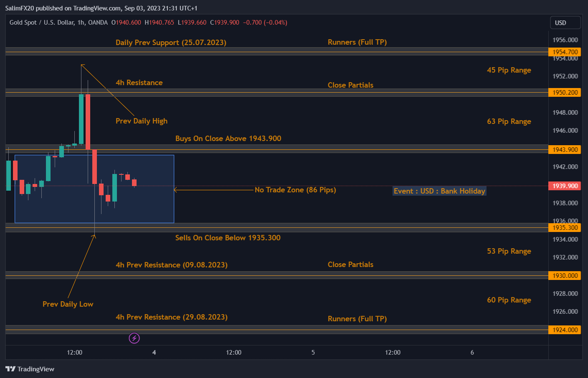The width and height of the screenshot is (588, 378).
Task: Click the orange 1924.000 price level label
Action: coord(565,330)
